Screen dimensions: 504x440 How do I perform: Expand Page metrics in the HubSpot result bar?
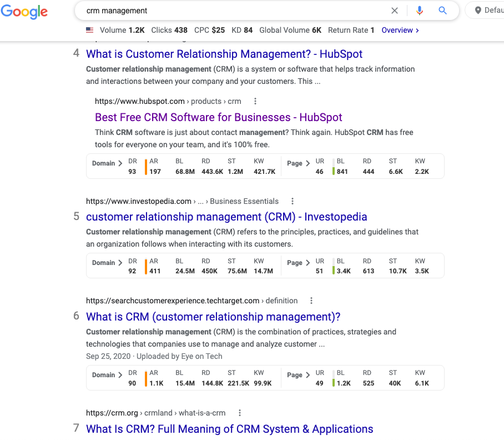click(x=298, y=163)
